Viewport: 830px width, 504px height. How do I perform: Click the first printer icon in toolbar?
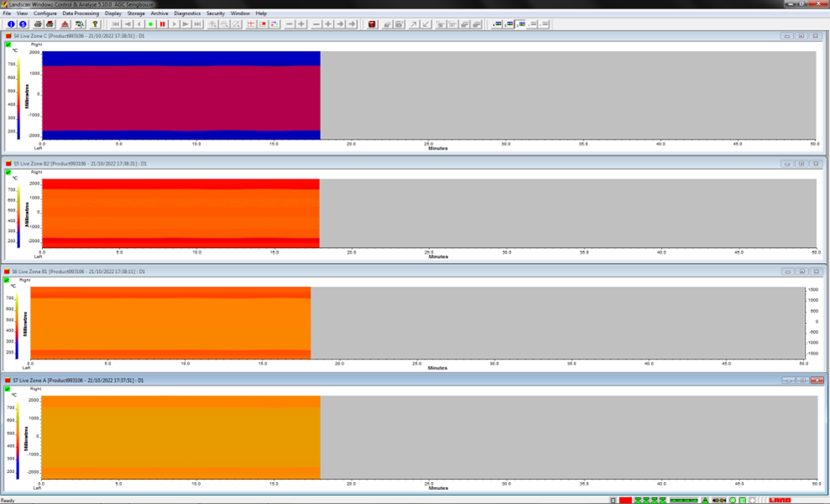[x=38, y=24]
